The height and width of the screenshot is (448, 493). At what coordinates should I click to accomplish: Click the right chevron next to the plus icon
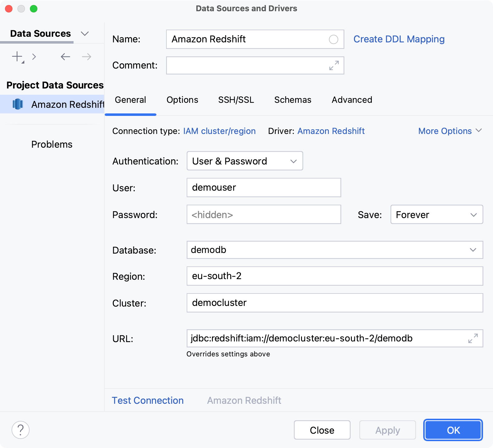[x=34, y=57]
